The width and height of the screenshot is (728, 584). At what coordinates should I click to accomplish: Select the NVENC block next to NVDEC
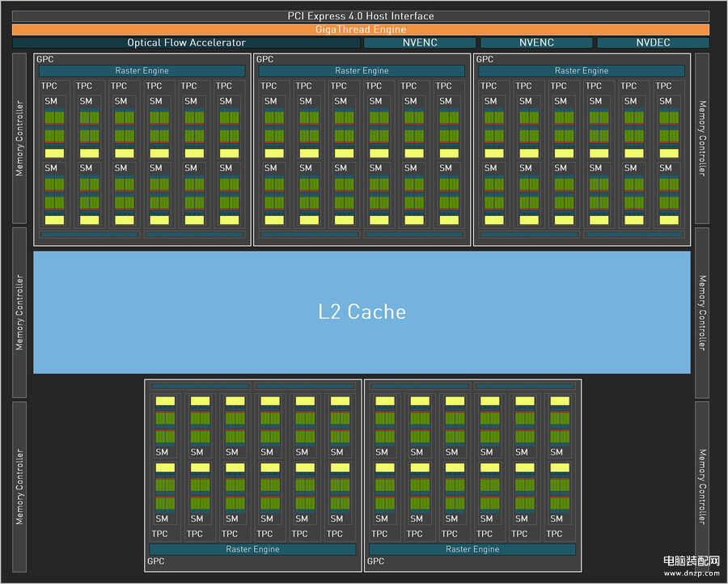(536, 43)
